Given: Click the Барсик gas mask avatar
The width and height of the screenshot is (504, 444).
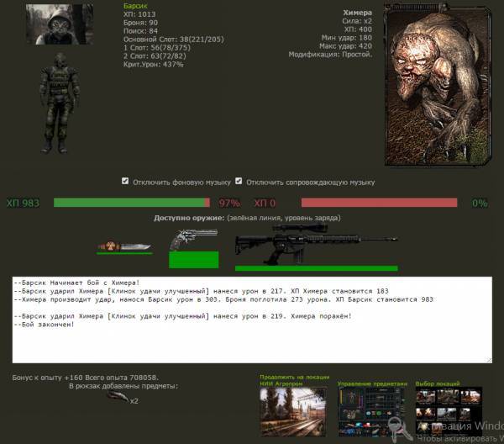Looking at the screenshot, I should point(59,25).
